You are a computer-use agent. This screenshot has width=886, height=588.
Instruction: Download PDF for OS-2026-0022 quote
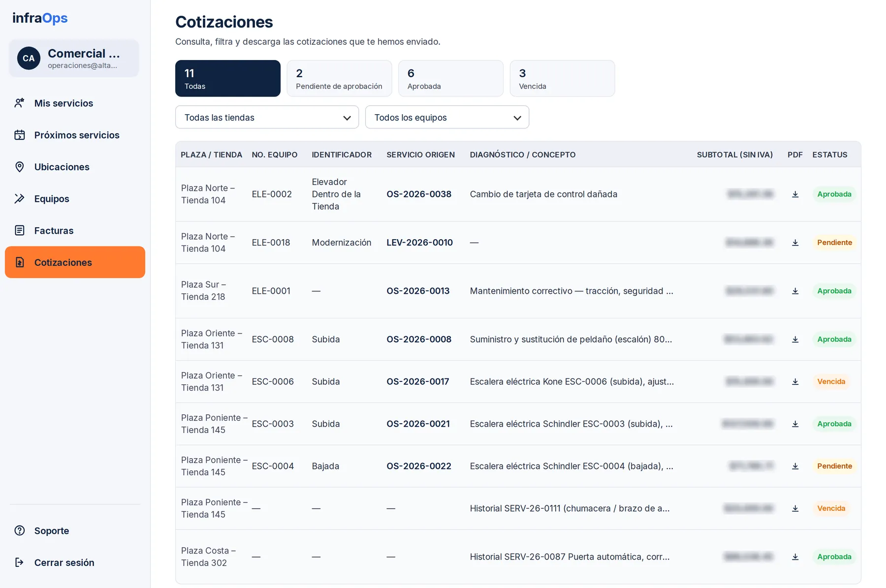[x=795, y=466]
